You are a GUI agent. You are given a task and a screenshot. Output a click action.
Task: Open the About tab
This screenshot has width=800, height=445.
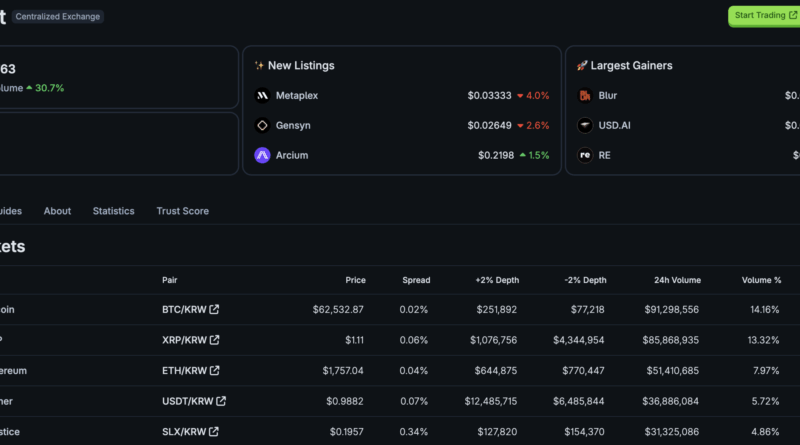coord(57,211)
